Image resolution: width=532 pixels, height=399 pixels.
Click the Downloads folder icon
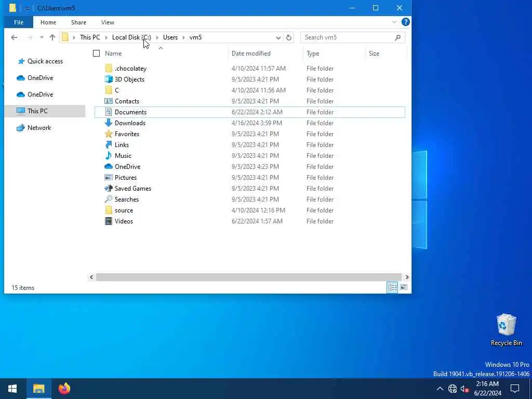[109, 123]
